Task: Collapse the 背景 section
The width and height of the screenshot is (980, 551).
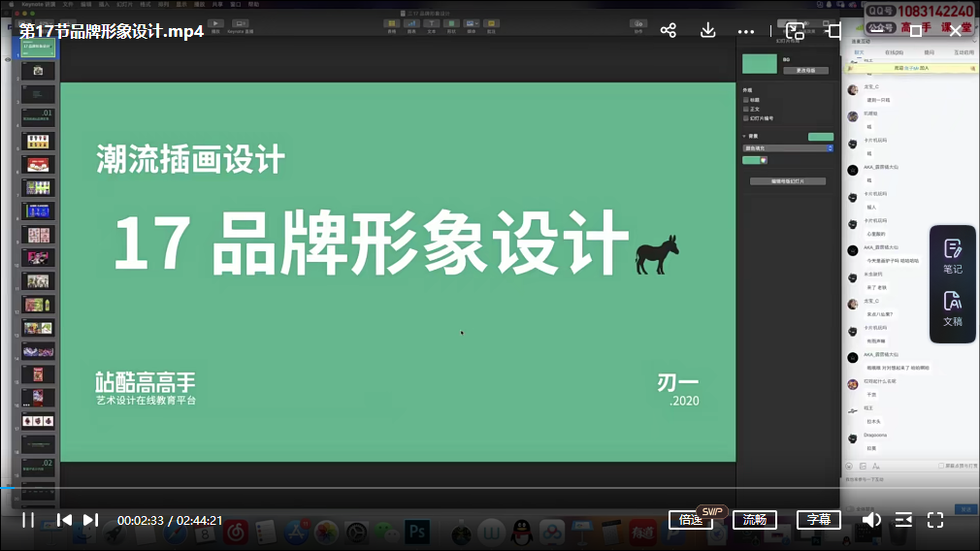Action: [744, 136]
